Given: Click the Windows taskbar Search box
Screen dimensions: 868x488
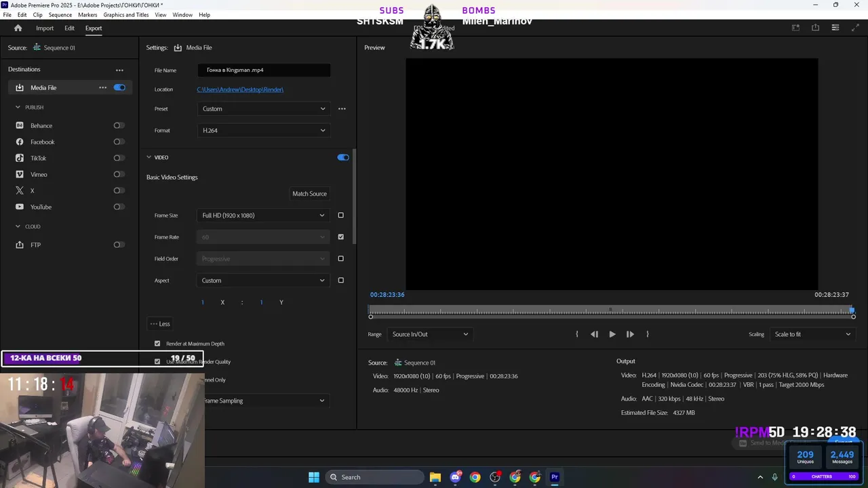Looking at the screenshot, I should (374, 477).
